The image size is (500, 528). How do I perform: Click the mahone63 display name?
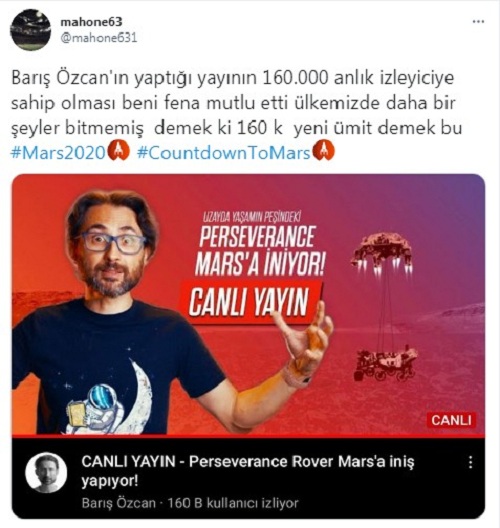pyautogui.click(x=91, y=22)
